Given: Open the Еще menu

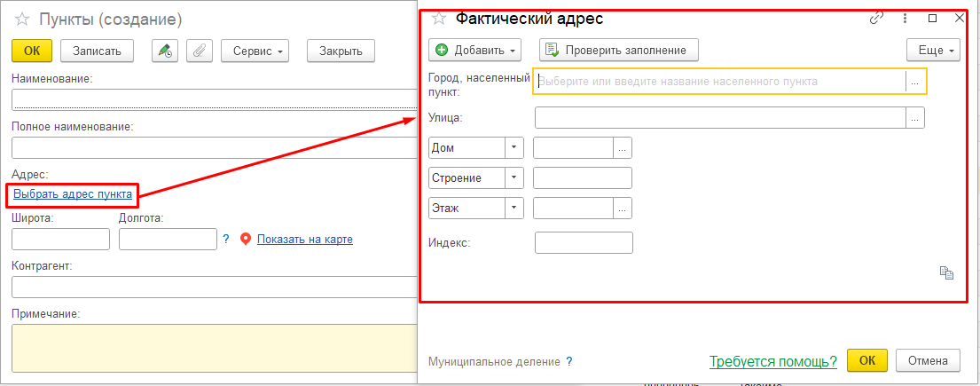Looking at the screenshot, I should [x=933, y=50].
